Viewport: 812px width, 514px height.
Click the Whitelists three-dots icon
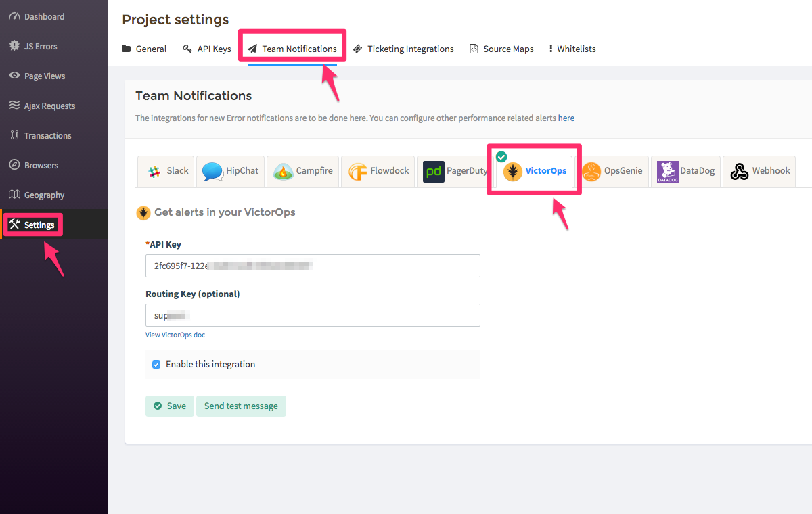click(x=551, y=49)
